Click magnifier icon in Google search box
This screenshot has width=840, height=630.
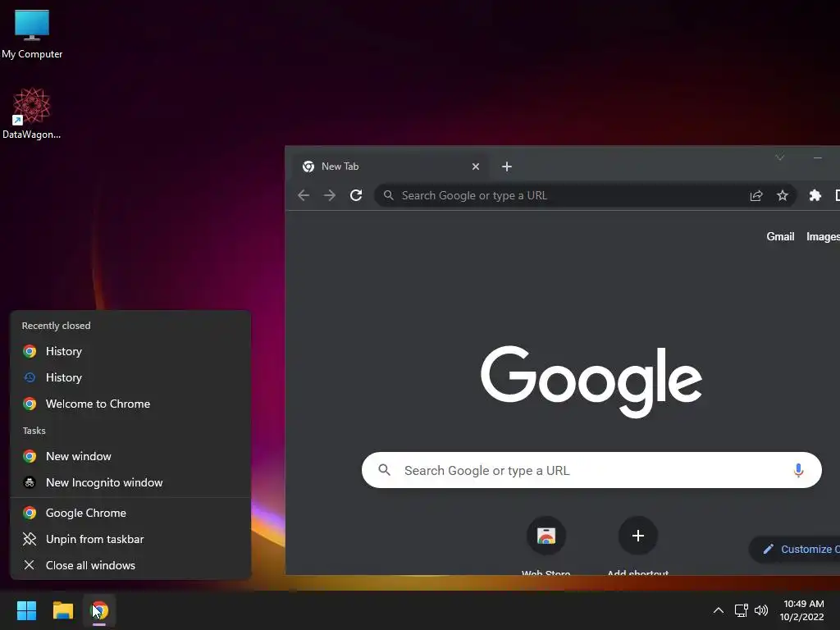click(x=384, y=470)
